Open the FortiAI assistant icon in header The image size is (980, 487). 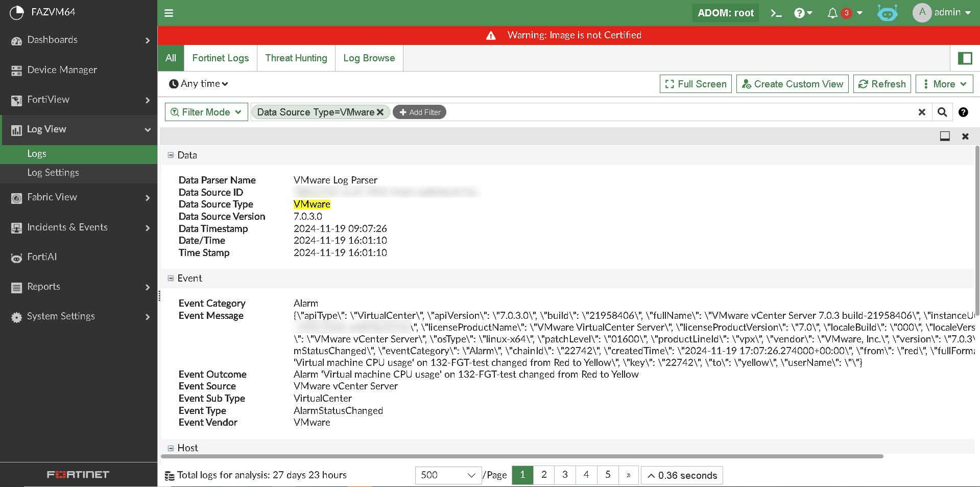click(887, 13)
